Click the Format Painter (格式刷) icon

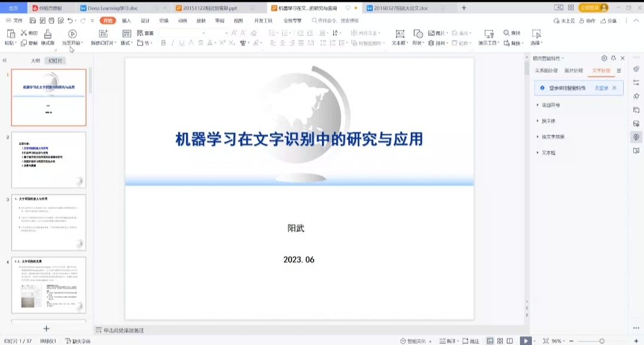point(48,34)
